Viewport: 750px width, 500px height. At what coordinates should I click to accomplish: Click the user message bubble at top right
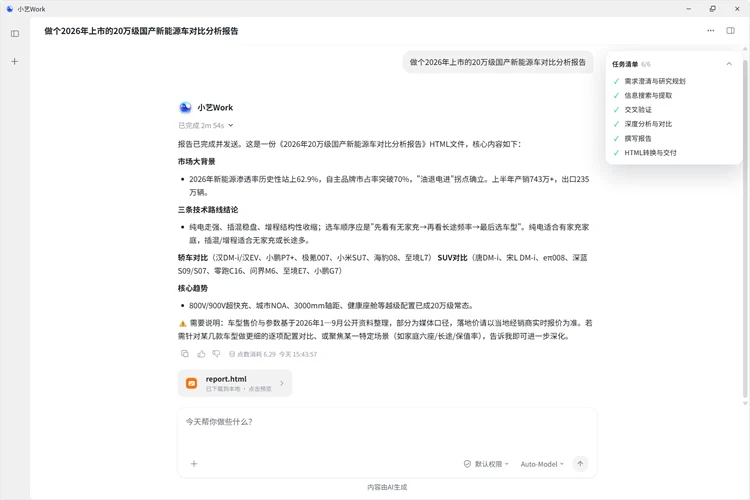click(497, 62)
